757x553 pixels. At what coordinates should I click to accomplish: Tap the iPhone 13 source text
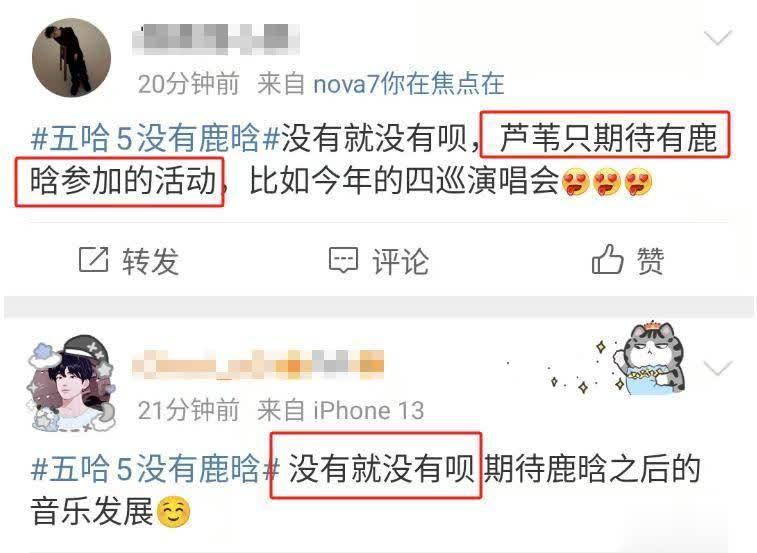pos(369,411)
